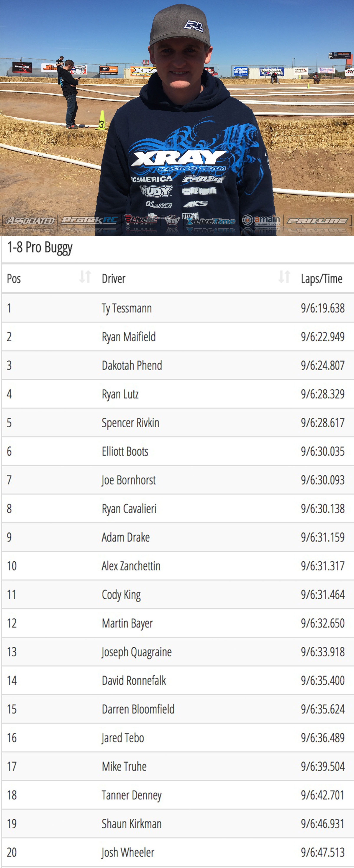
Task: Click Jared Tebo's lap time 9/6:36.489
Action: (323, 738)
